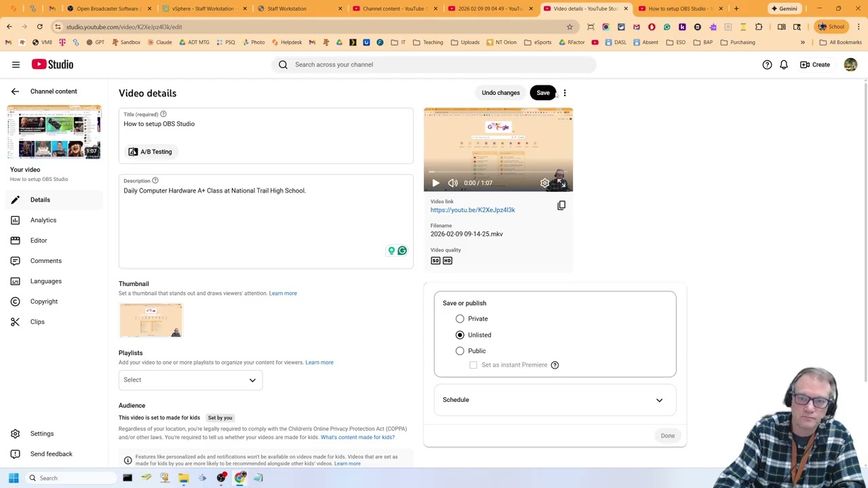Show more bookmarks with the chevron
868x488 pixels.
pos(802,42)
